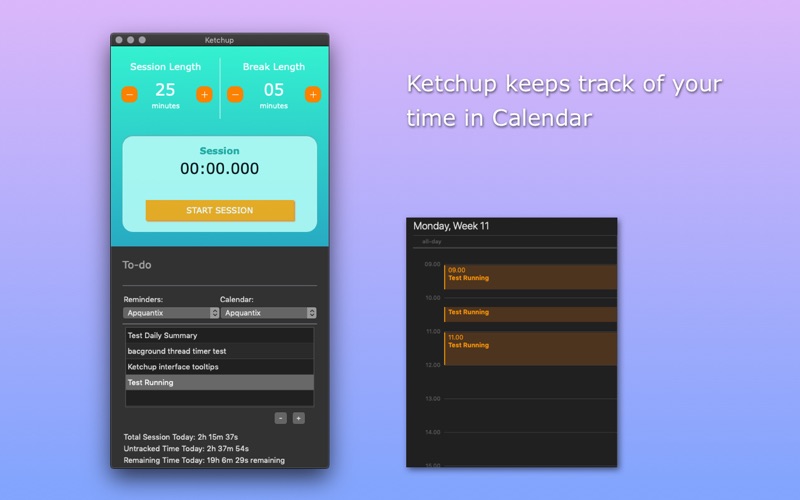Increase break length with plus button

point(313,94)
